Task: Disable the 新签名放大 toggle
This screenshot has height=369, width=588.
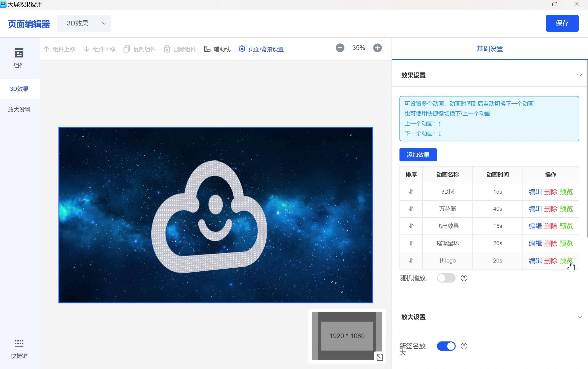Action: 446,346
